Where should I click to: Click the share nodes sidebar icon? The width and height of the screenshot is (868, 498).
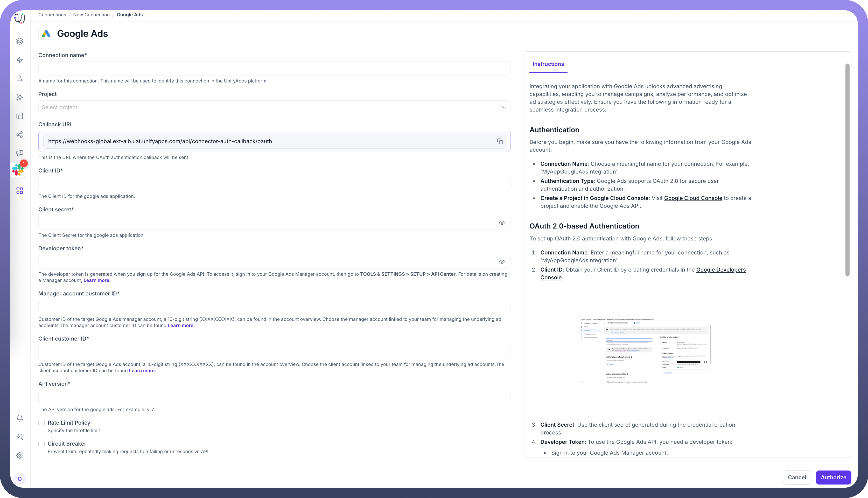[x=20, y=134]
